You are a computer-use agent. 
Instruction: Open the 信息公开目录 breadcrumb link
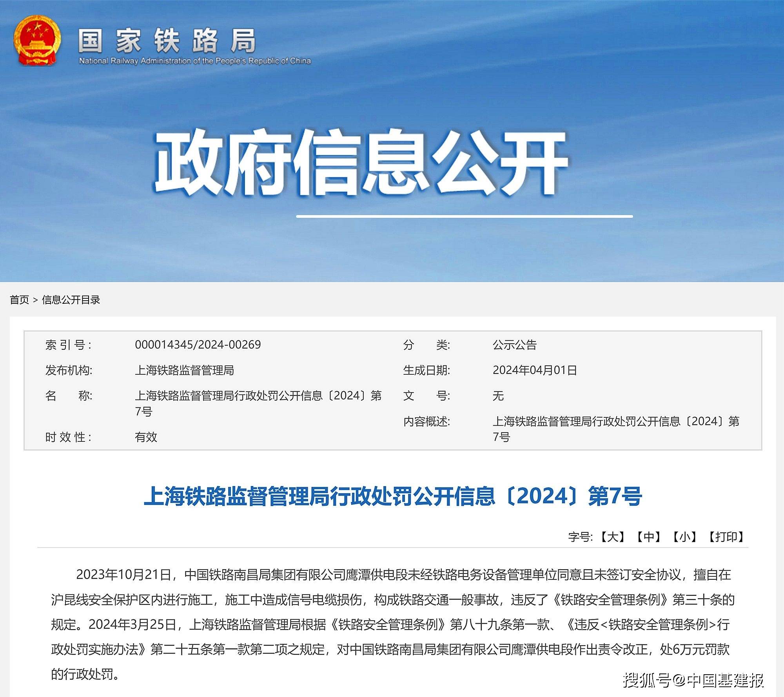click(x=71, y=300)
